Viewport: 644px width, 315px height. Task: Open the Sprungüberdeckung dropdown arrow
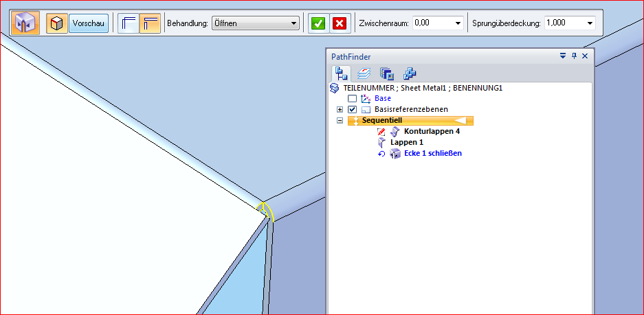coord(590,23)
